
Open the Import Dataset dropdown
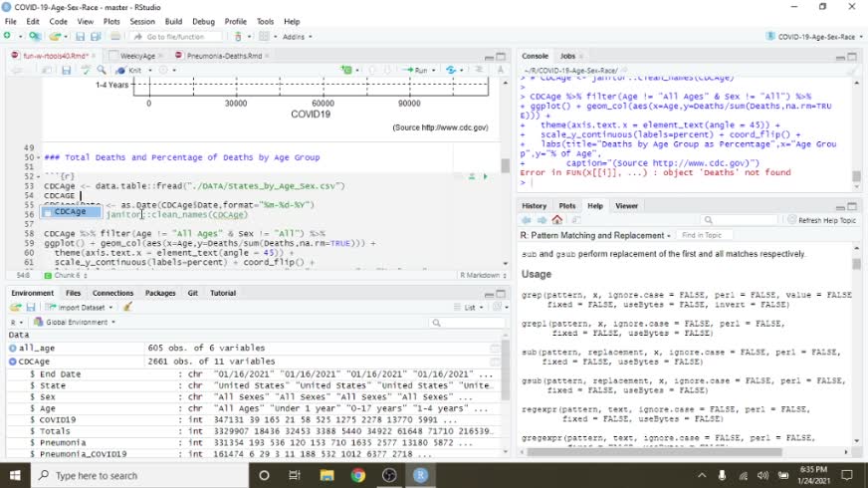[x=80, y=307]
